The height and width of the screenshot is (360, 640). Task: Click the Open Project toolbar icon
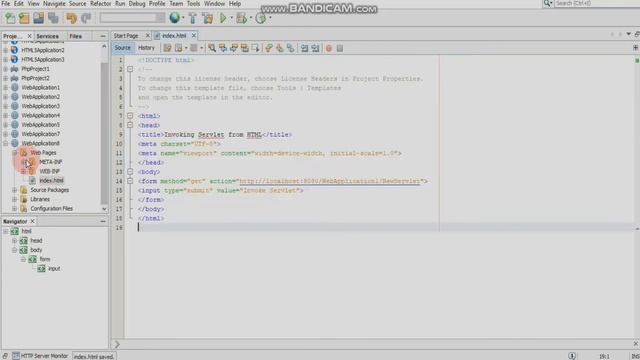[39, 18]
